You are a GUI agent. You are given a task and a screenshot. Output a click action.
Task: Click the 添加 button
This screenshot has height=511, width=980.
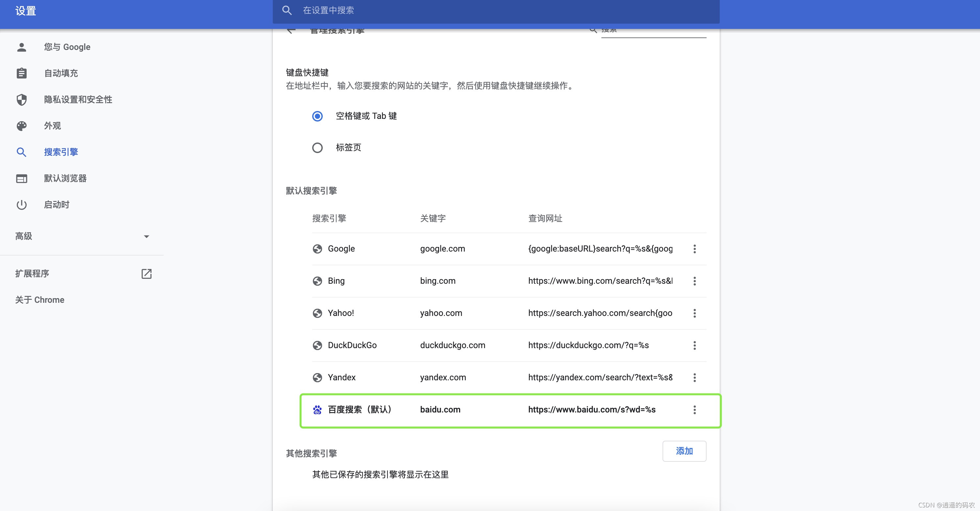tap(684, 451)
